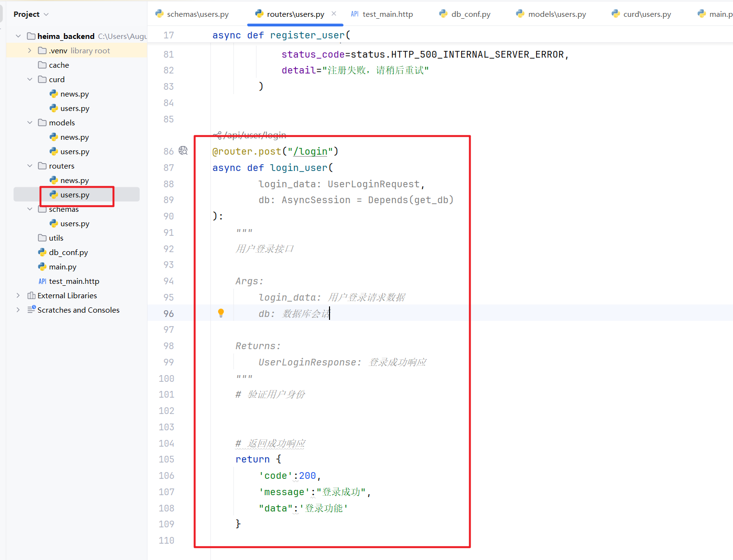Viewport: 733px width, 560px height.
Task: Select the utils folder in project tree
Action: pos(56,238)
